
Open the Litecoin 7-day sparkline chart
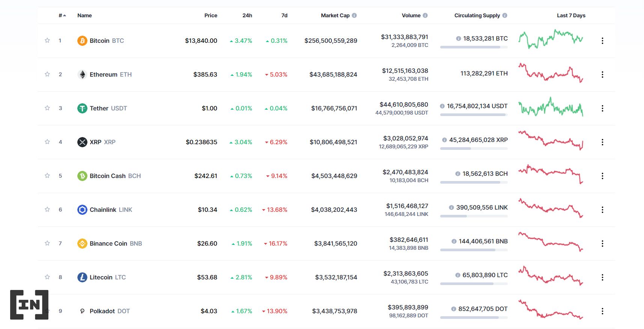551,276
